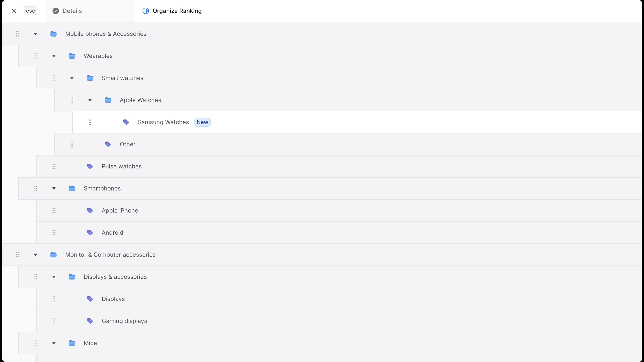Click the drag handle on Apple iPhone row
This screenshot has width=644, height=362.
[54, 210]
